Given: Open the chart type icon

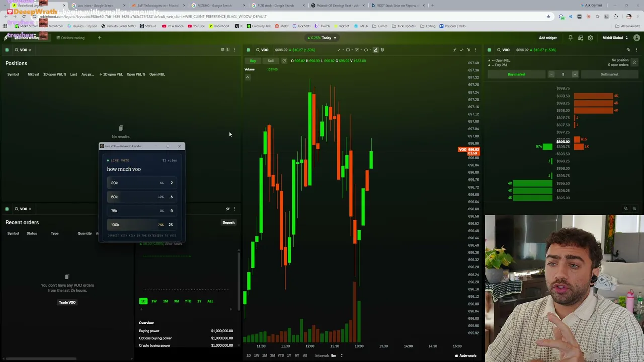Looking at the screenshot, I should [x=461, y=50].
